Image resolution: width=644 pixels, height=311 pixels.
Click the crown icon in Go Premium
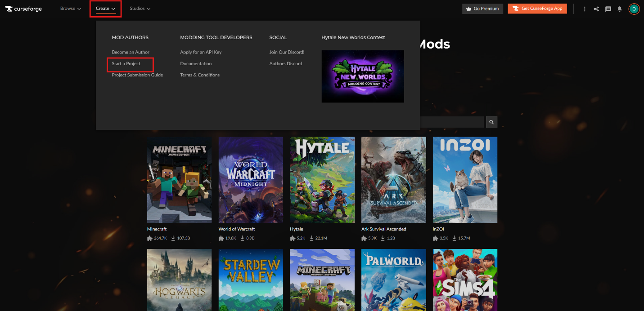(469, 9)
